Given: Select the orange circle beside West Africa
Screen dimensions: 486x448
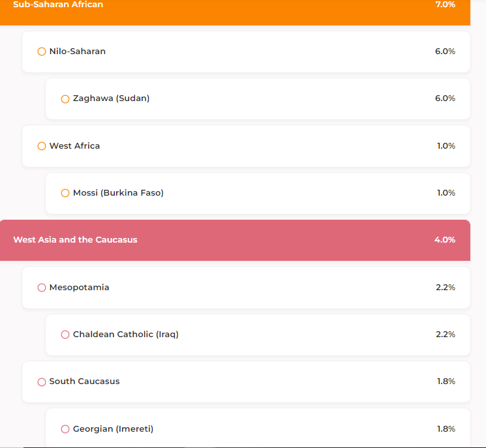Looking at the screenshot, I should [42, 146].
